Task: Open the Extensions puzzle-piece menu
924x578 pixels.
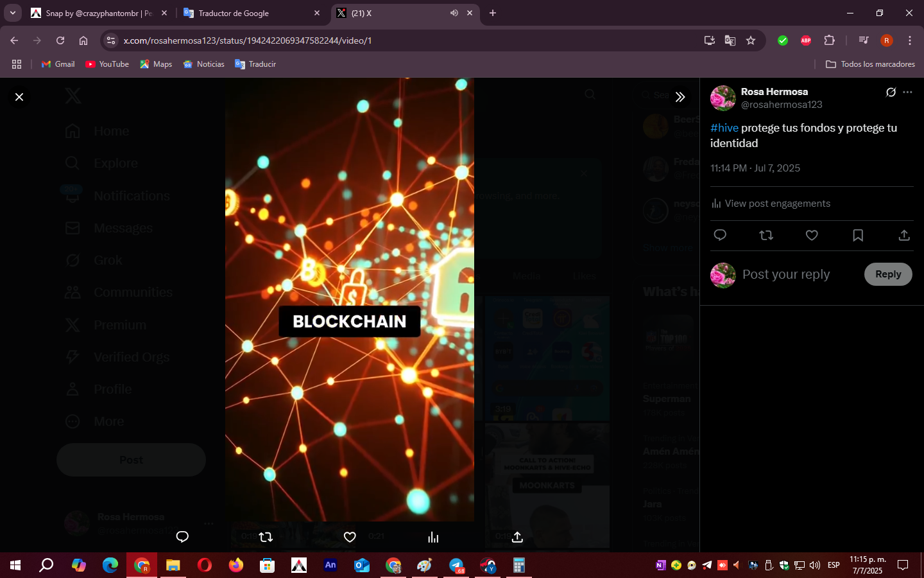Action: [x=829, y=40]
